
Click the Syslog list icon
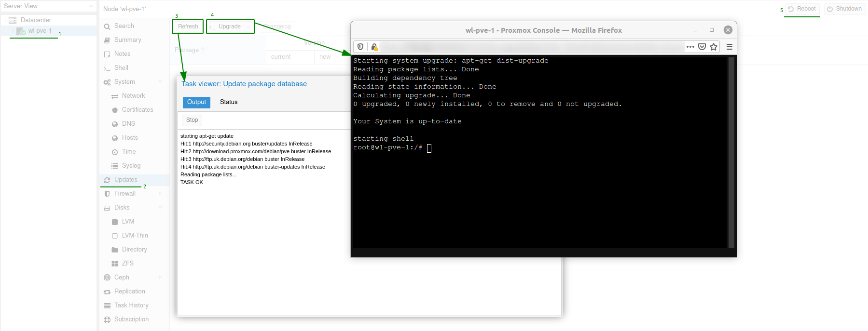tap(115, 166)
